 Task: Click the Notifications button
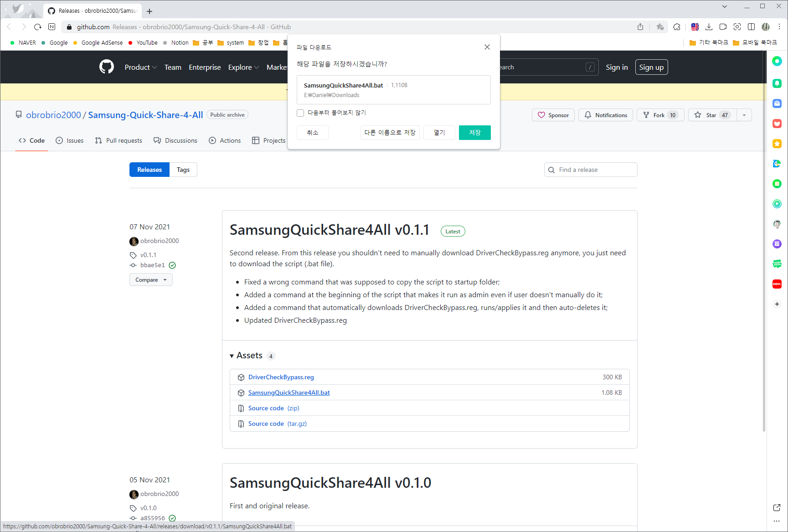(606, 115)
